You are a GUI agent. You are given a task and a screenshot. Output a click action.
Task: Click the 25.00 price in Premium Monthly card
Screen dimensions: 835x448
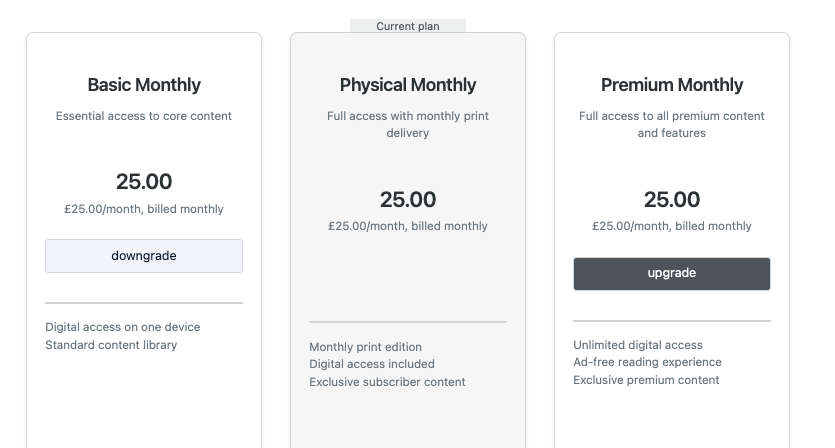coord(672,200)
